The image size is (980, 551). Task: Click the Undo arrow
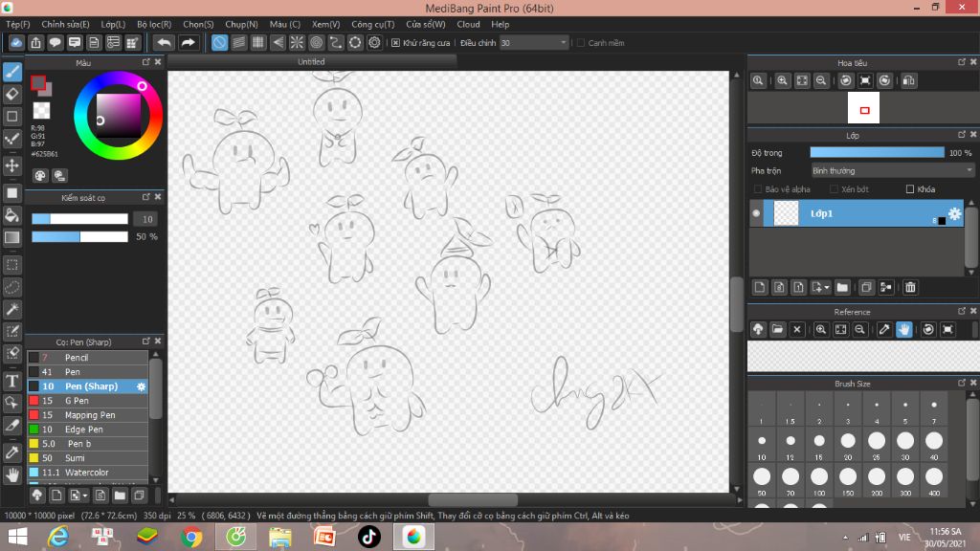coord(164,42)
